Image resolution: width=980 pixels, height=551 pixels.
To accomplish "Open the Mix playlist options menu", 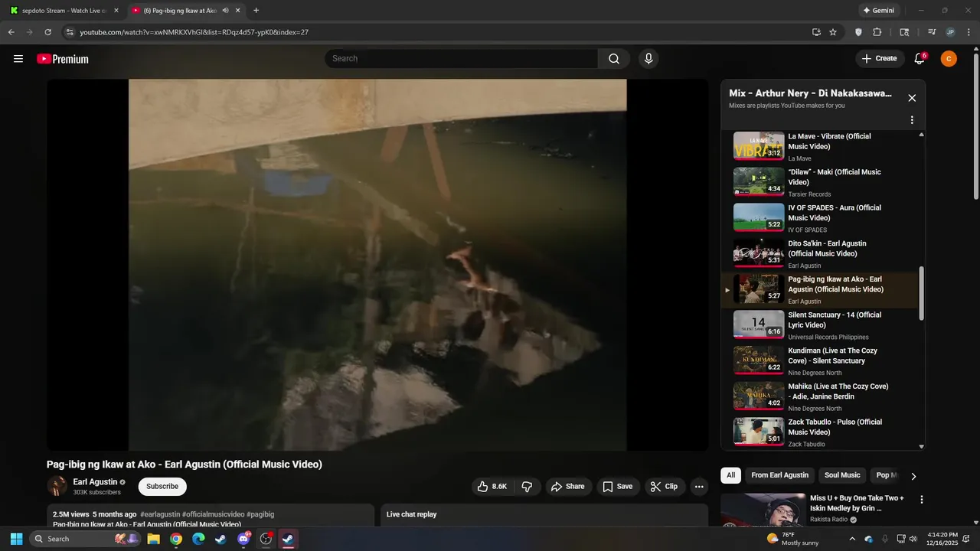I will pyautogui.click(x=912, y=120).
